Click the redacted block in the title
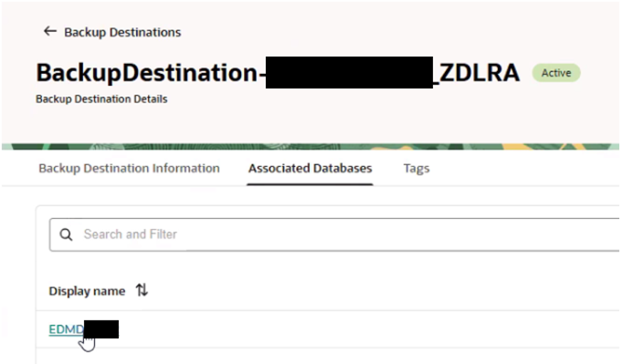This screenshot has width=620, height=364. (349, 73)
